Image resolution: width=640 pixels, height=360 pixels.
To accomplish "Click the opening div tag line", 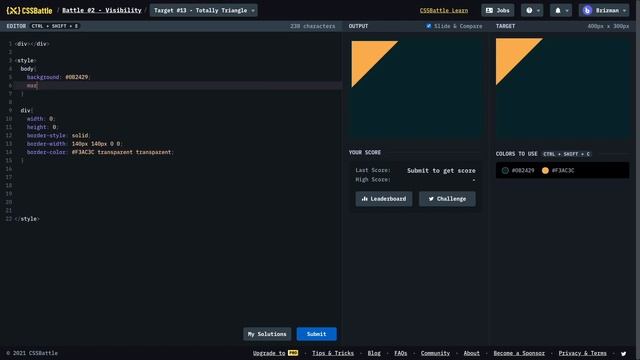I will tap(32, 44).
